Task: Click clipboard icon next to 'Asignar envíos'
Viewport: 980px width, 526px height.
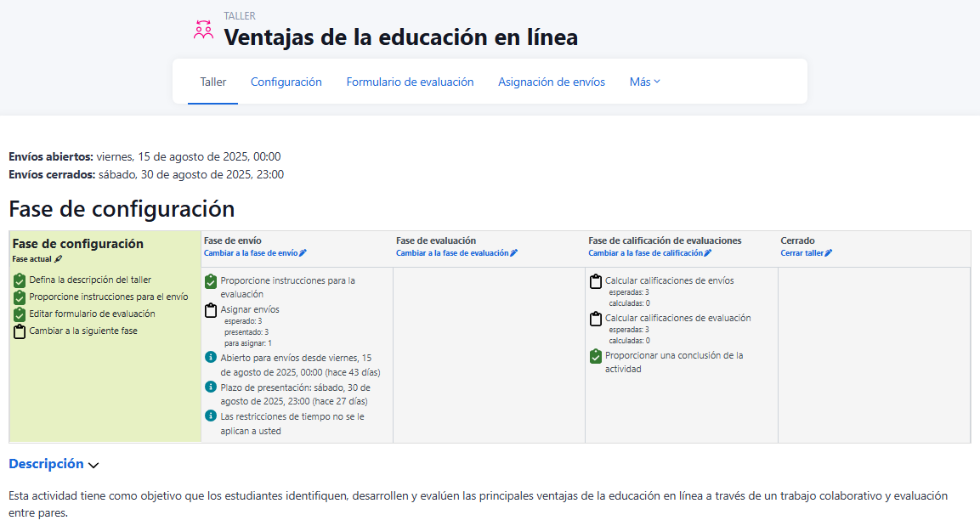Action: pos(211,310)
